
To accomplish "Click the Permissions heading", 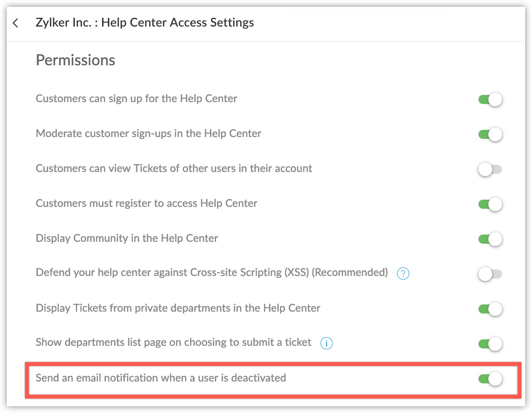I will pos(76,60).
